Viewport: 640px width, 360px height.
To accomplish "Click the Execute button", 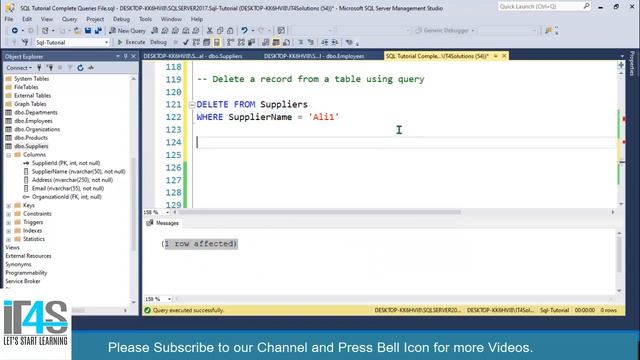I will coord(131,42).
